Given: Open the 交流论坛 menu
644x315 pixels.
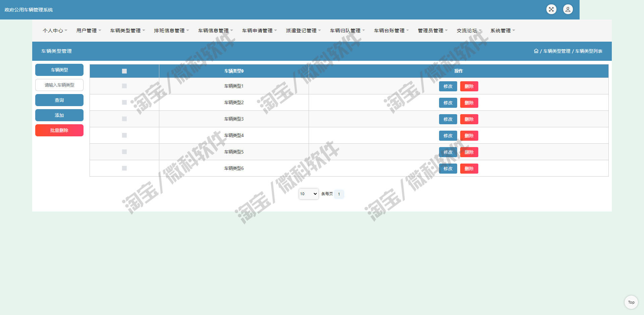Looking at the screenshot, I should coord(469,31).
